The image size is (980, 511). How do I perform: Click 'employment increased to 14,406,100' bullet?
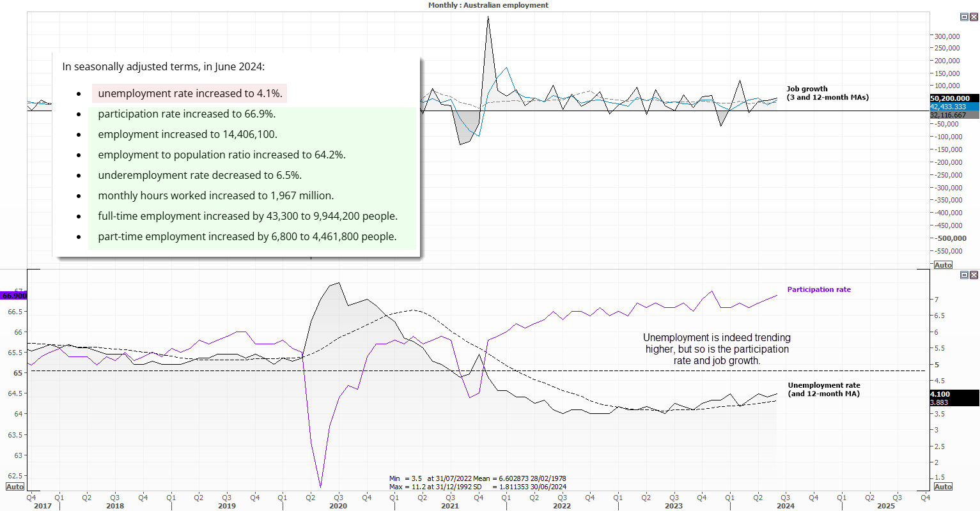pyautogui.click(x=187, y=134)
